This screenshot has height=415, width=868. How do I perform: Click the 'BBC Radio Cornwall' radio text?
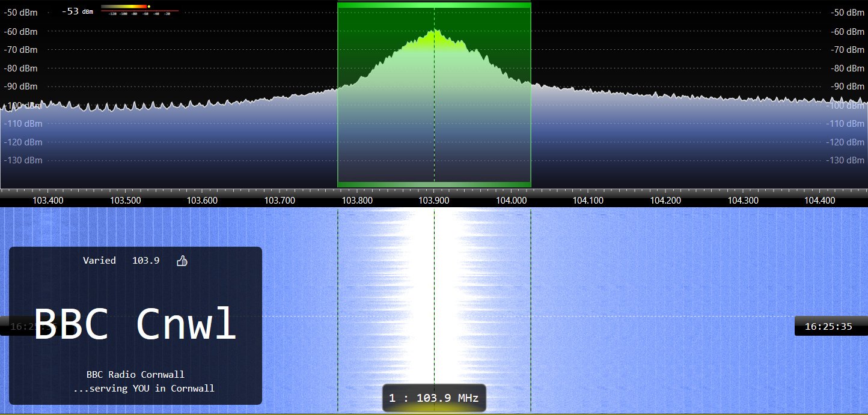pyautogui.click(x=135, y=374)
